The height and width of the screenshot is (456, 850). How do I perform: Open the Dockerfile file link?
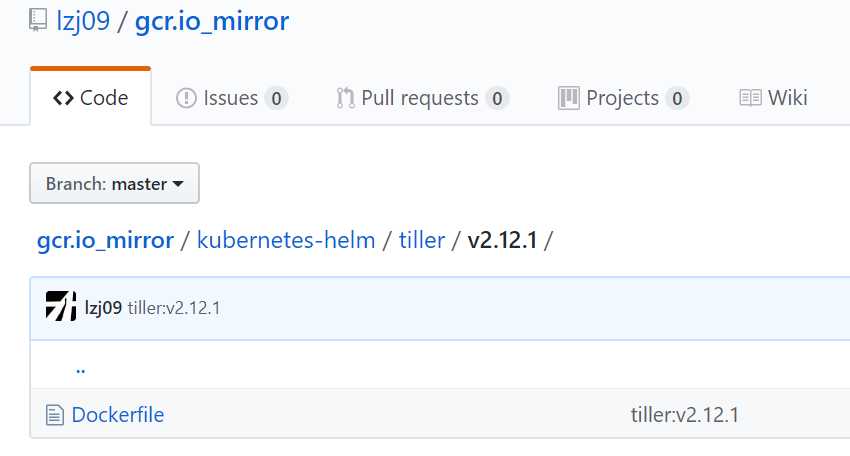[118, 415]
